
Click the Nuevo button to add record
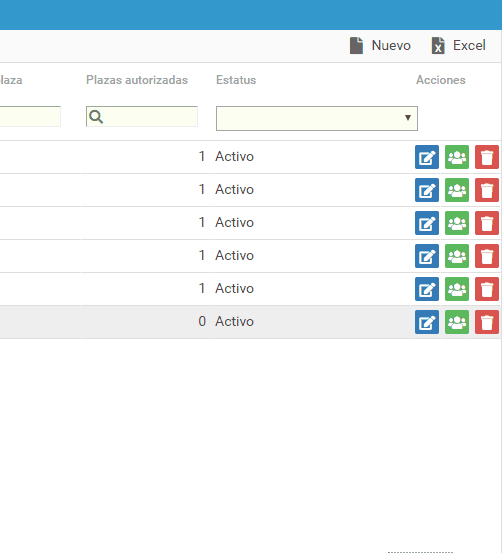(380, 45)
